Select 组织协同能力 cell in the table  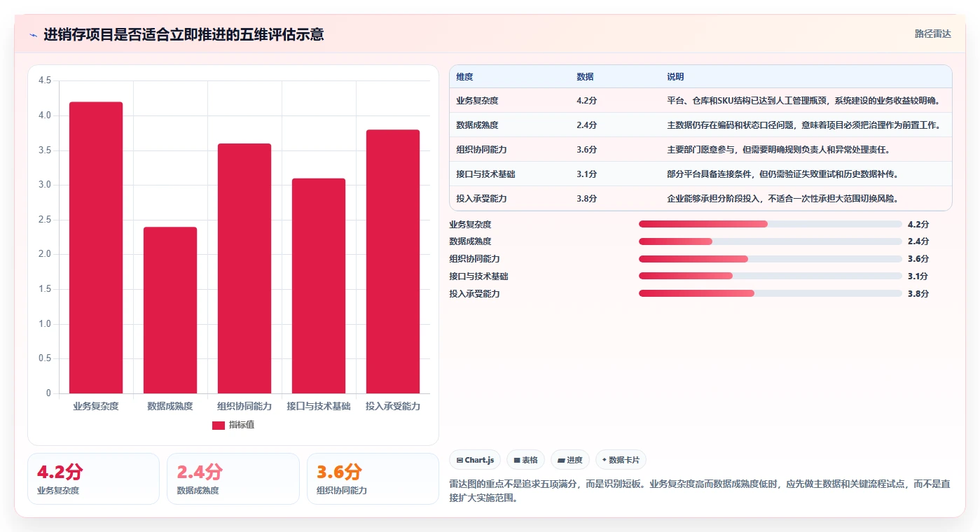481,150
